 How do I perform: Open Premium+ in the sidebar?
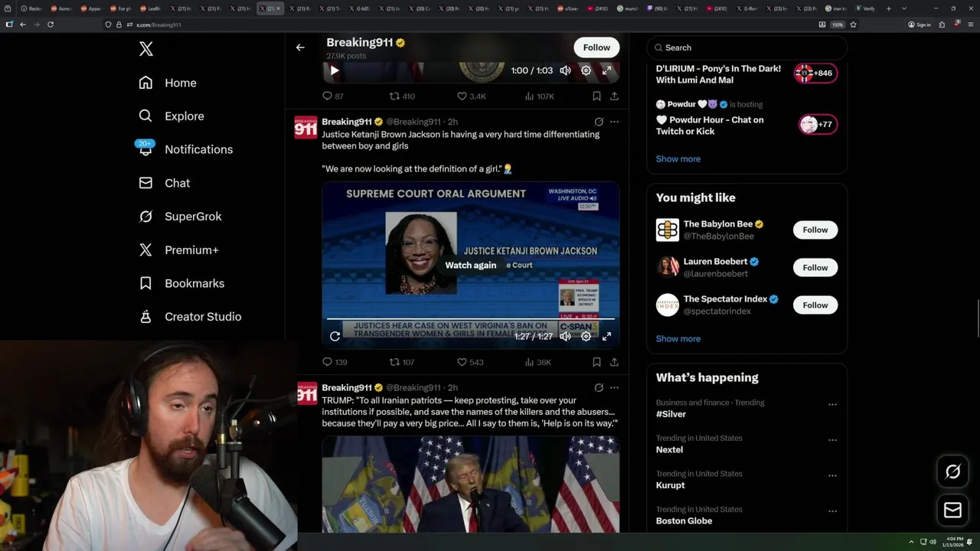[178, 249]
